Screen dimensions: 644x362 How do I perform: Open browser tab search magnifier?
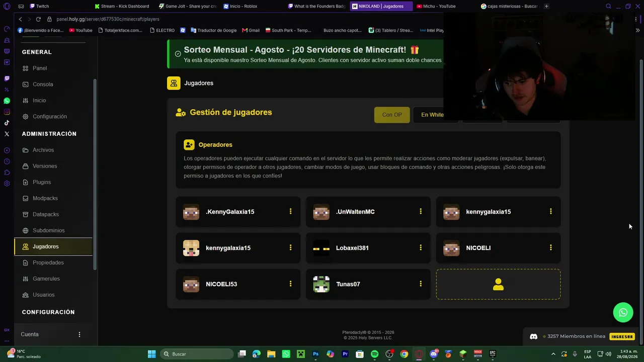[x=608, y=6]
